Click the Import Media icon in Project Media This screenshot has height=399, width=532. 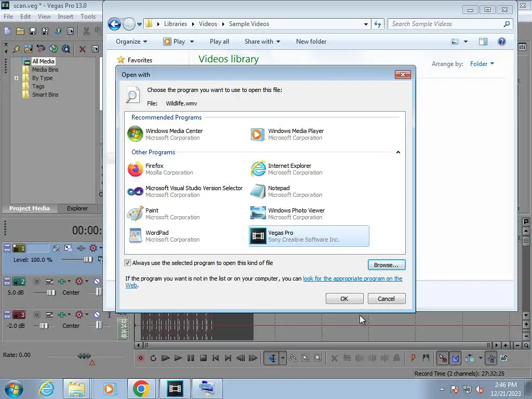click(28, 49)
